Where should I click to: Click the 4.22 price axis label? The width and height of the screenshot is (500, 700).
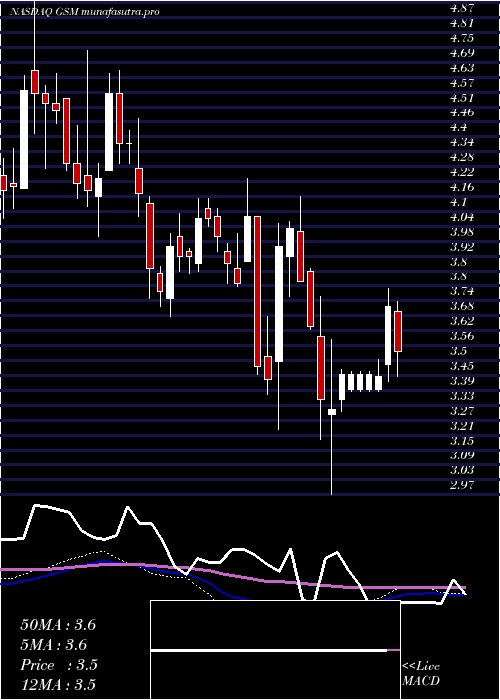pos(462,172)
